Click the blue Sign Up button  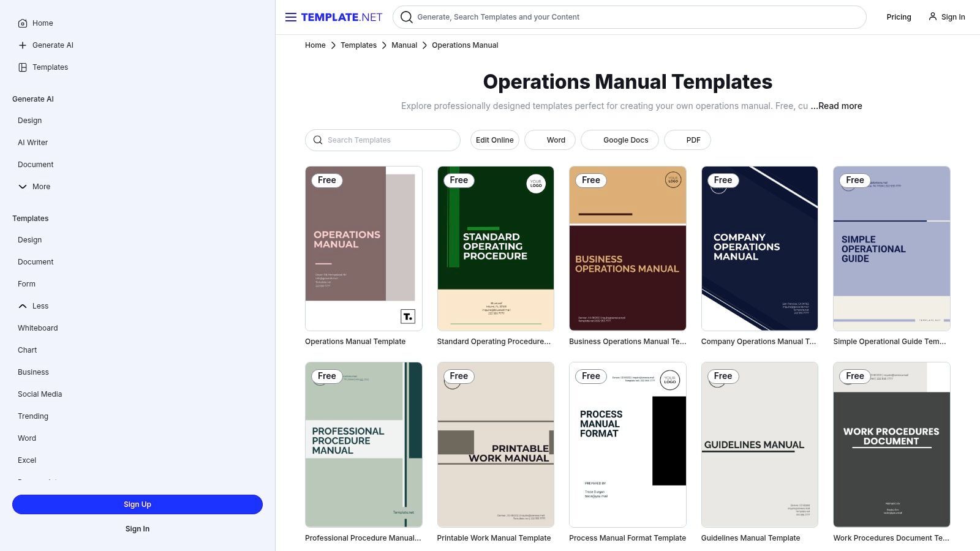click(137, 504)
